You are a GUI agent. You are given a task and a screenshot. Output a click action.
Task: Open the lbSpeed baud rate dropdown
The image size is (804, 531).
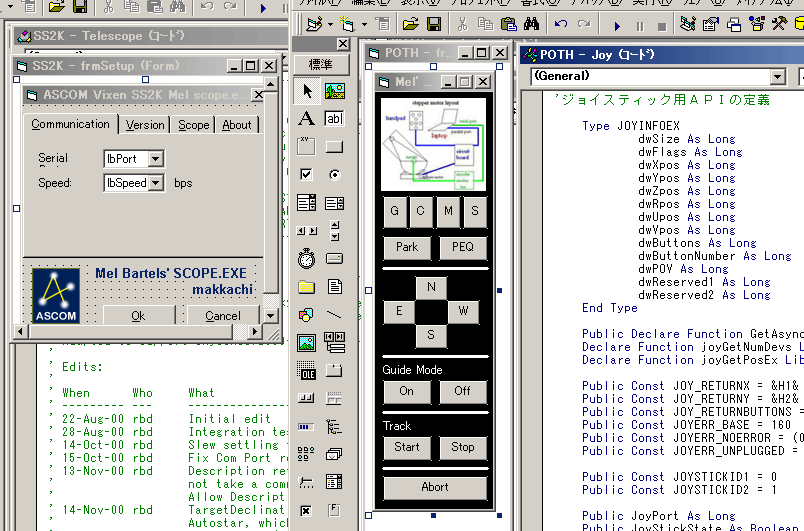[x=155, y=183]
